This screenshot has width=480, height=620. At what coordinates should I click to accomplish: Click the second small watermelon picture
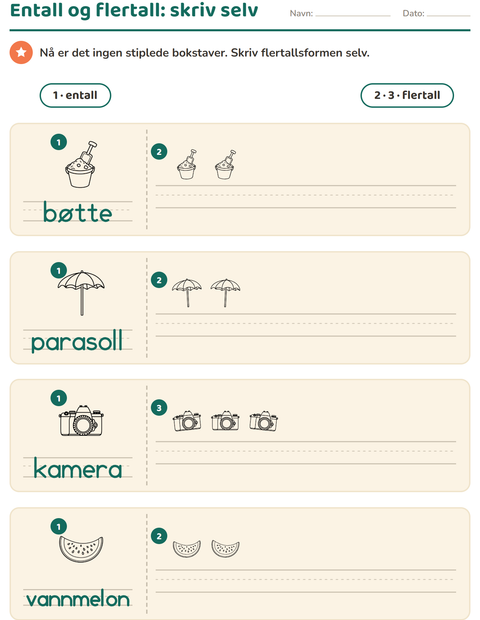225,548
